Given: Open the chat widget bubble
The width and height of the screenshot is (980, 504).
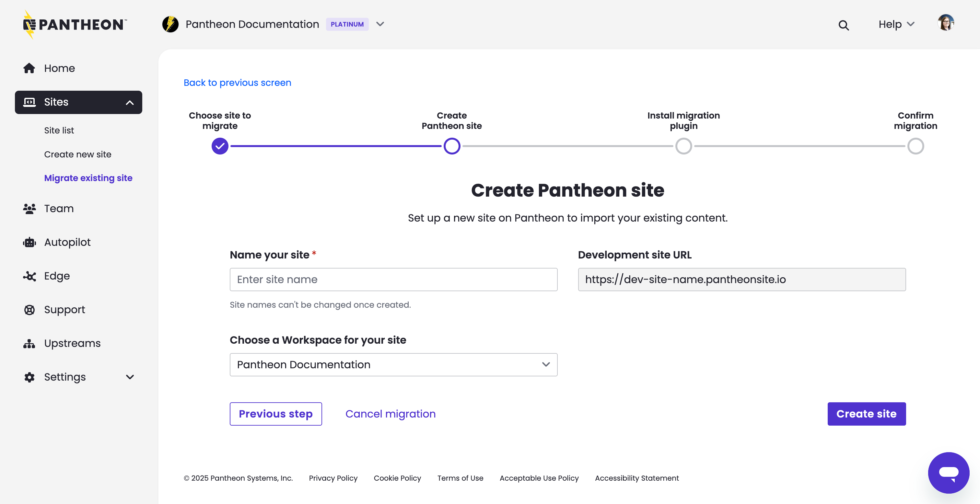Looking at the screenshot, I should [x=949, y=473].
